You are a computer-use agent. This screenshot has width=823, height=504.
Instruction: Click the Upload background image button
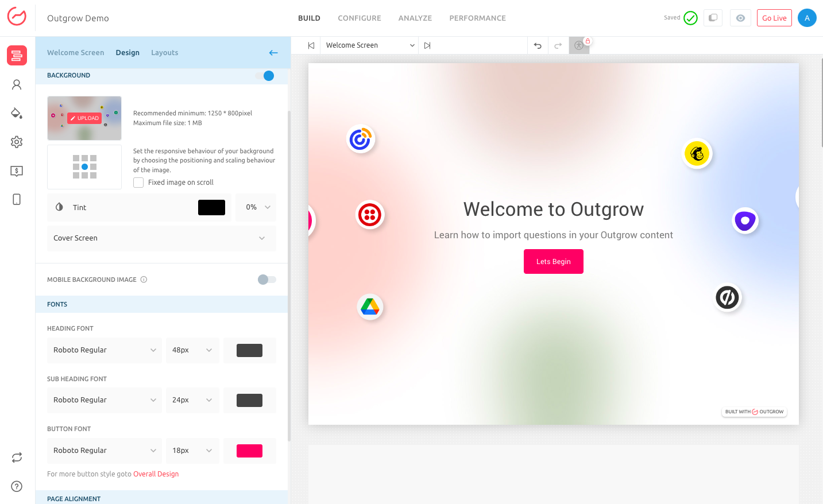pyautogui.click(x=84, y=118)
